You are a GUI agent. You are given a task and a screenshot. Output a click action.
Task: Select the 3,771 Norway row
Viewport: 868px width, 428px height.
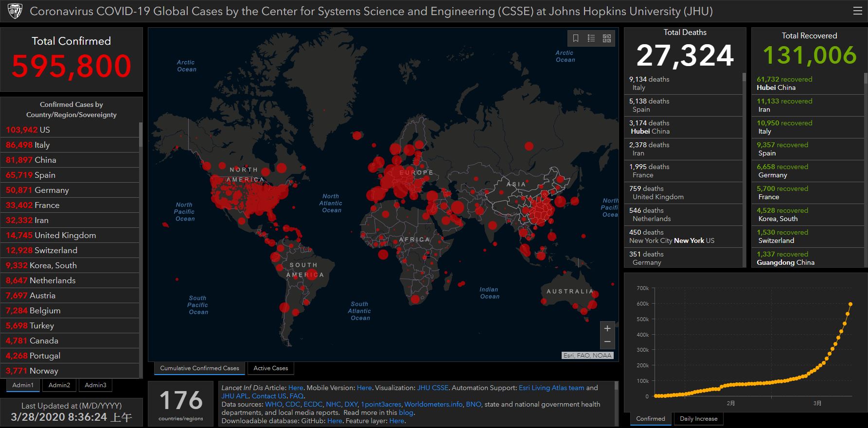coord(70,371)
